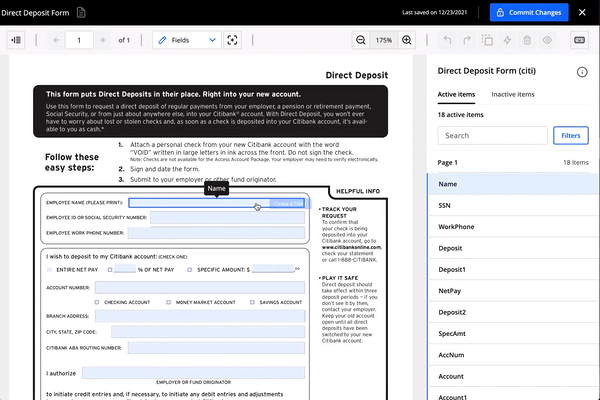The image size is (600, 400).
Task: Click the Page 1 group header
Action: pyautogui.click(x=514, y=163)
